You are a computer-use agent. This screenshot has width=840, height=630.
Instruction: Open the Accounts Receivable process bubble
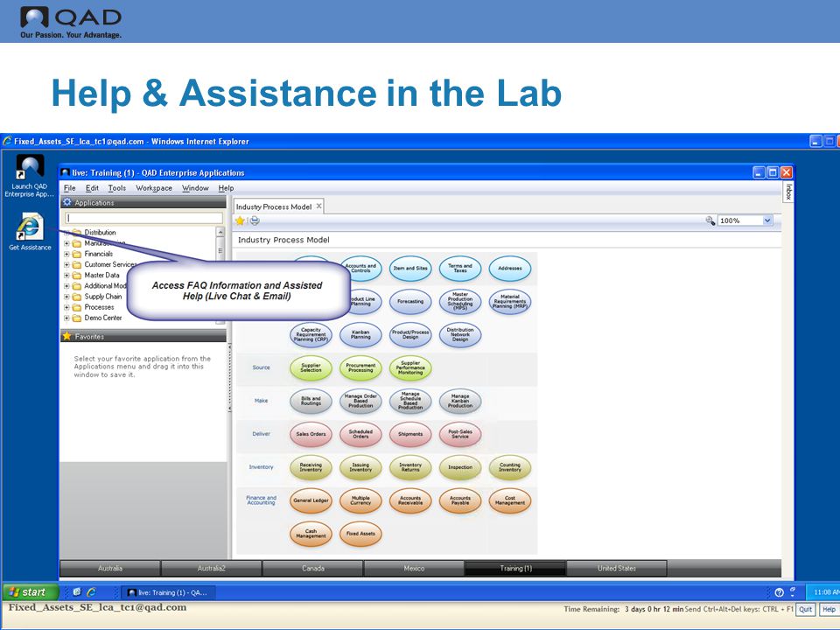tap(410, 500)
